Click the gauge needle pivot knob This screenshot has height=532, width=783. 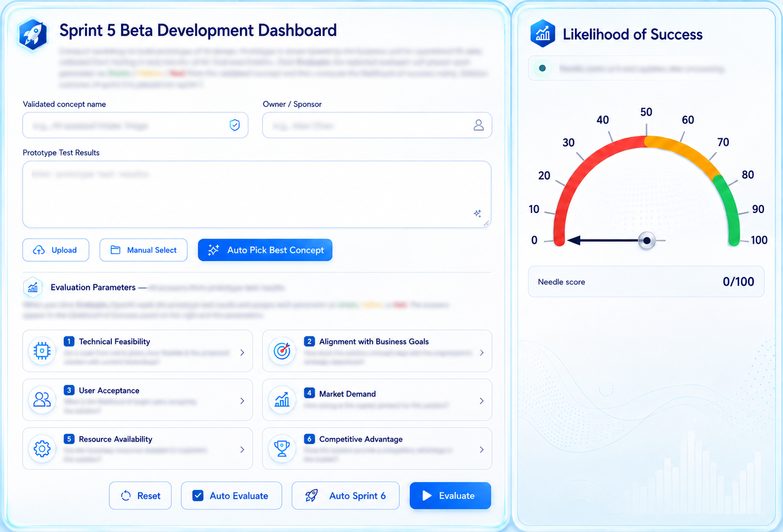(647, 240)
